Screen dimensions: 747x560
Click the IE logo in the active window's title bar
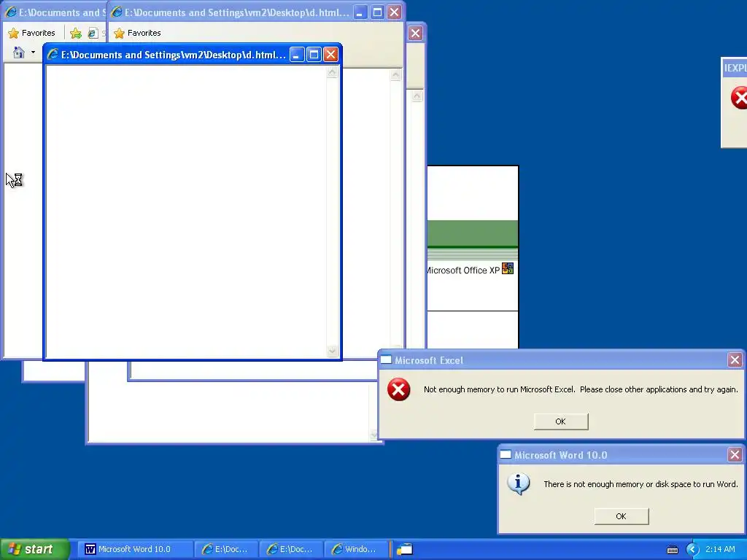pyautogui.click(x=53, y=54)
